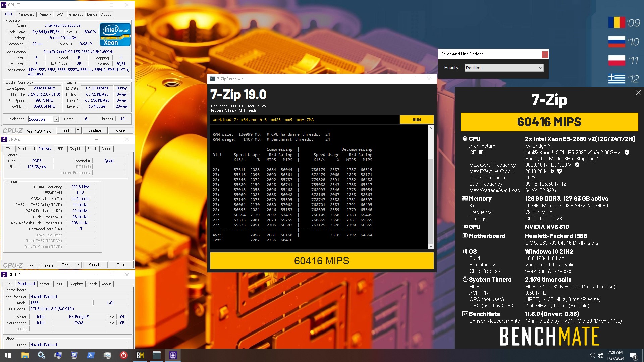Click the 7-Zip output scrollbar up arrow

click(x=431, y=128)
